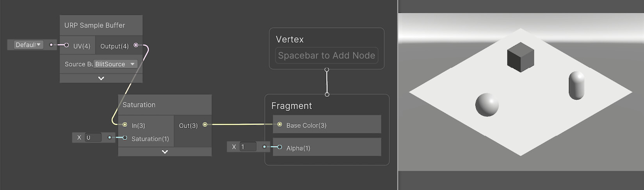Select the Base Color(3) block
Screen dimensions: 644x190
pos(327,124)
